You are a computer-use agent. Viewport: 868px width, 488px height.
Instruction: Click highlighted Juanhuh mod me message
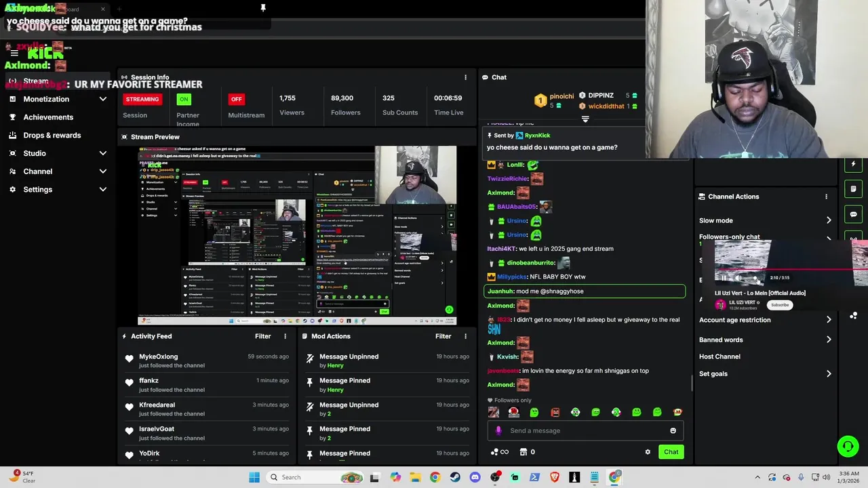pyautogui.click(x=585, y=291)
